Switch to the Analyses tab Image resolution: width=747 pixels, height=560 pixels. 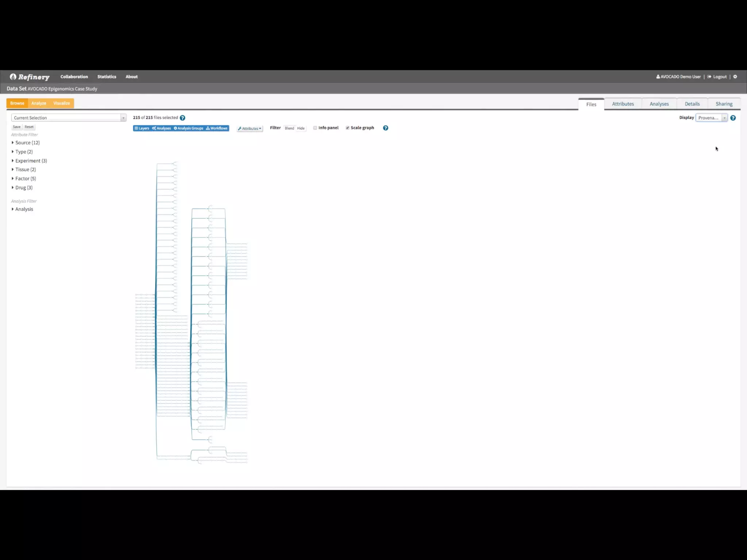659,104
